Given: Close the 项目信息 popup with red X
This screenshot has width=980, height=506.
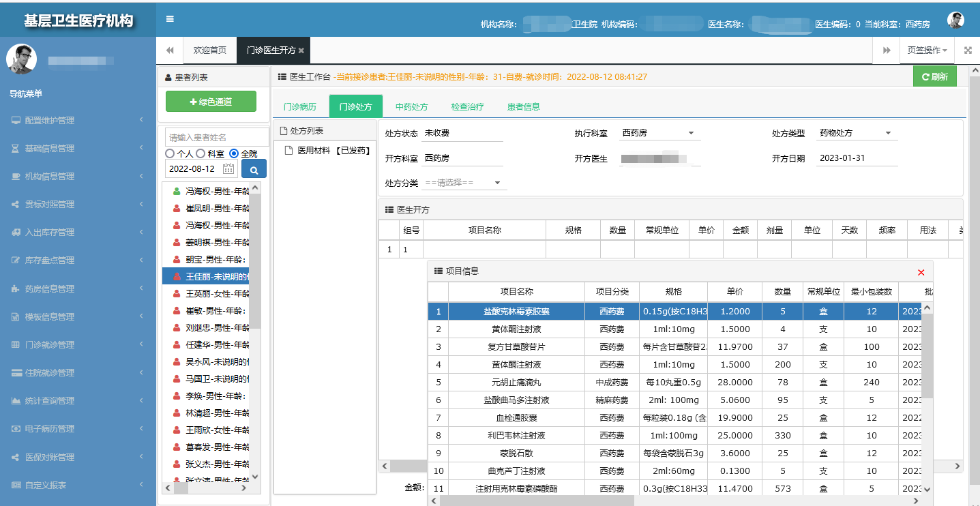Looking at the screenshot, I should click(921, 272).
